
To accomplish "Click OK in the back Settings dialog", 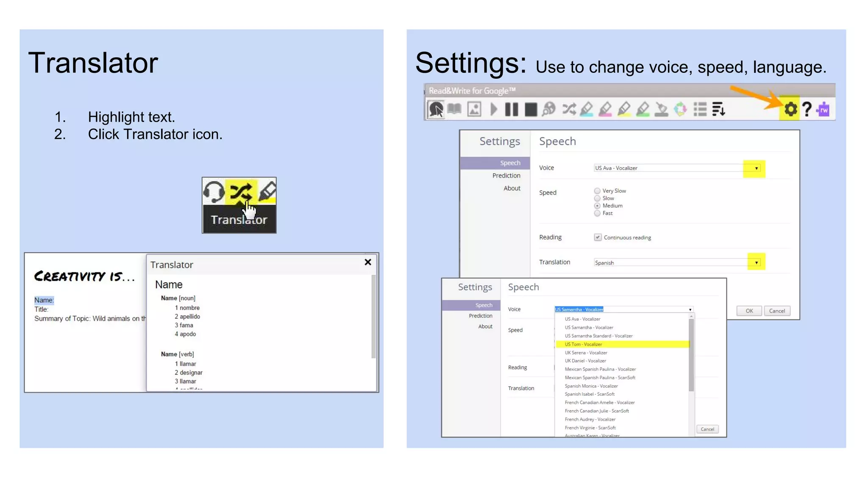I will (x=749, y=311).
